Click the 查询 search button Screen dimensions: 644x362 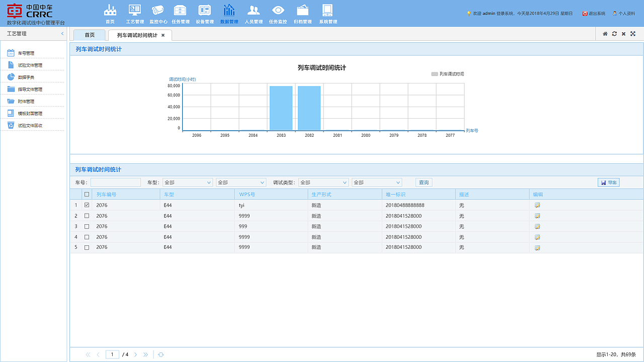click(424, 183)
